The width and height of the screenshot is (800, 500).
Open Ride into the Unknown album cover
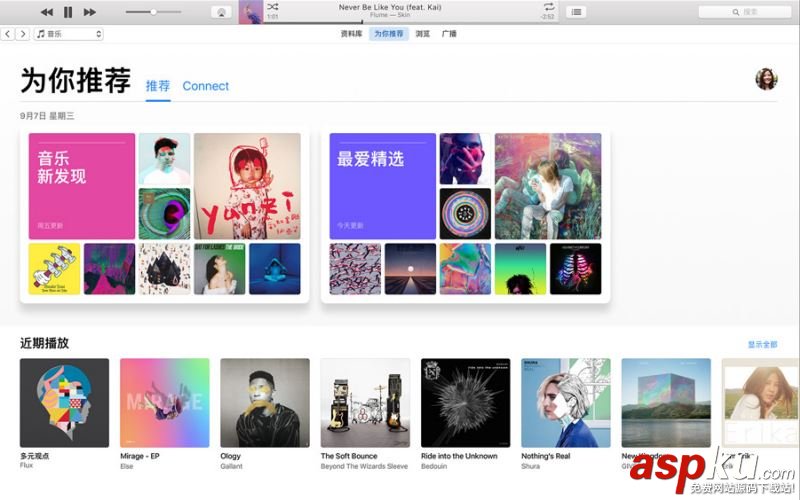[465, 403]
